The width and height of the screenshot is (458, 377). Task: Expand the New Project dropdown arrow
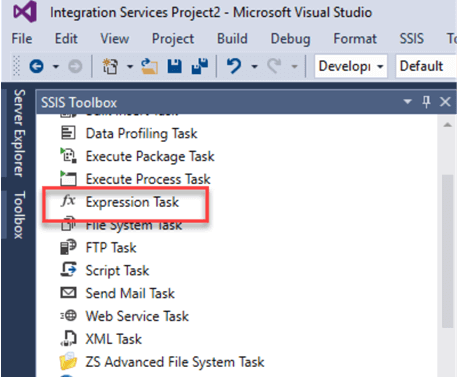[x=130, y=67]
